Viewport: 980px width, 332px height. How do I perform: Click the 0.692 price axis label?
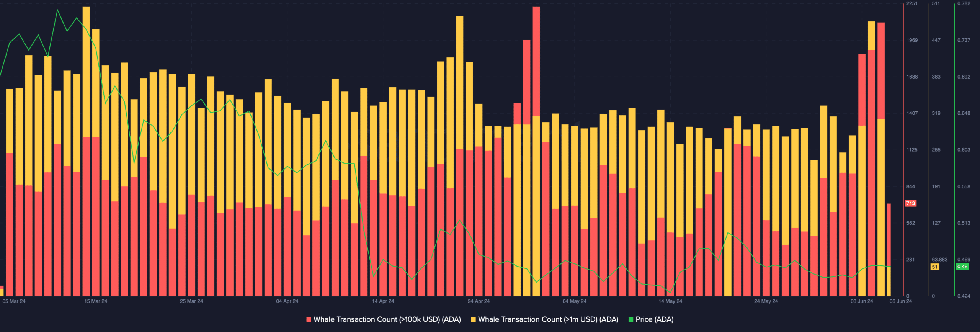click(x=964, y=77)
